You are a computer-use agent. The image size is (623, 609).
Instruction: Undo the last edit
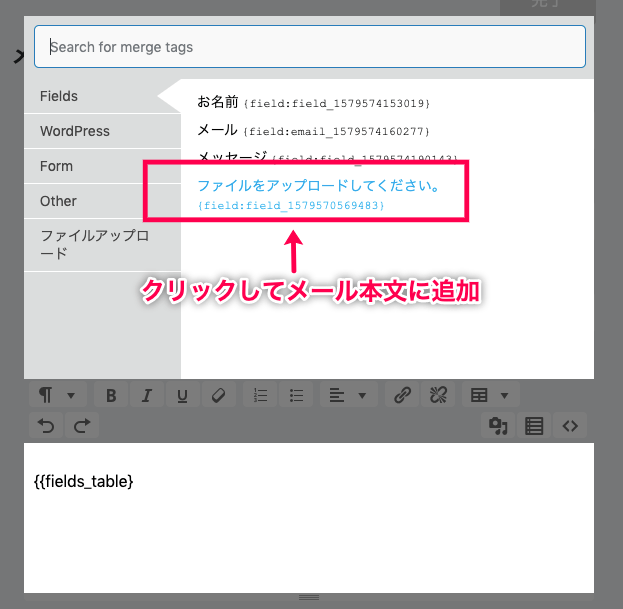coord(46,426)
